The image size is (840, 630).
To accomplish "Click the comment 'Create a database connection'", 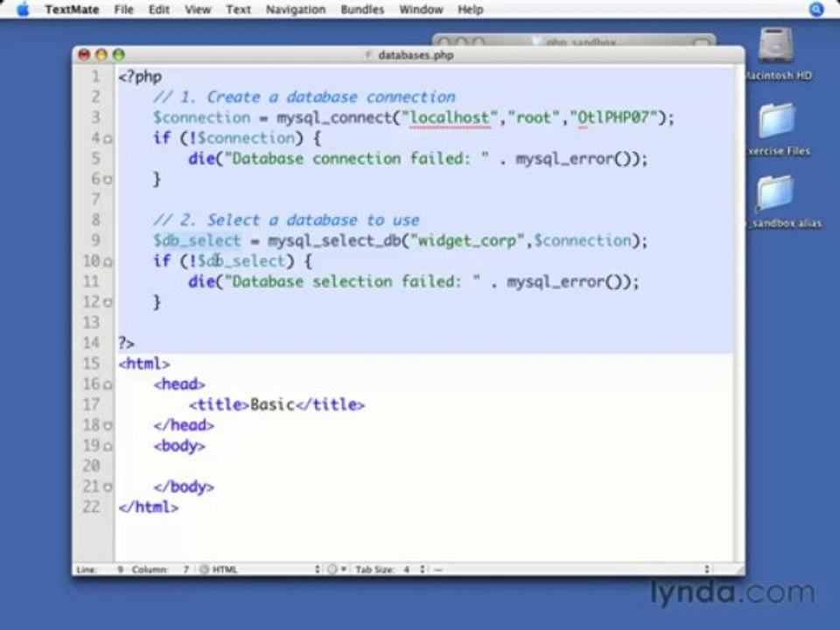I will [331, 97].
